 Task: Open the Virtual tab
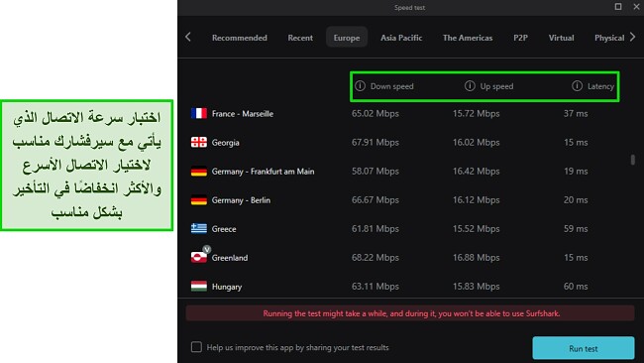click(561, 38)
